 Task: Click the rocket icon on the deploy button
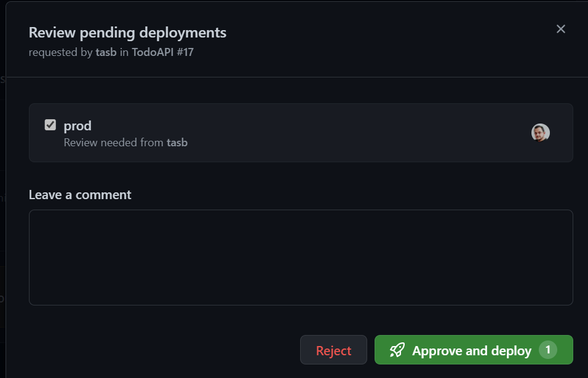point(397,350)
